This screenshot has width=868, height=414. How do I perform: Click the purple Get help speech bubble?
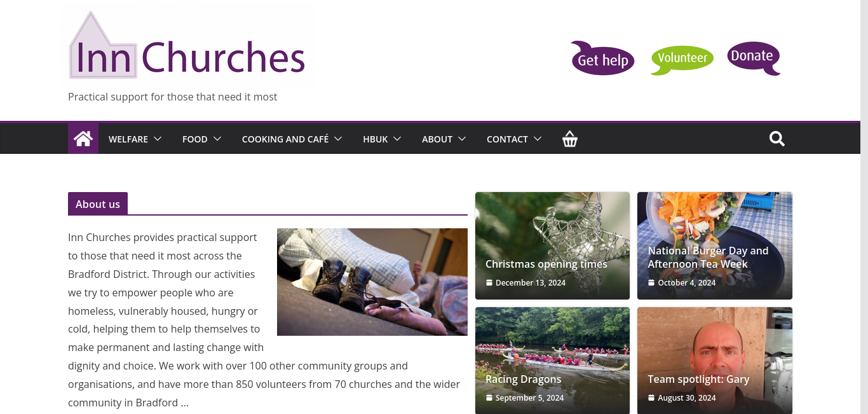point(602,59)
